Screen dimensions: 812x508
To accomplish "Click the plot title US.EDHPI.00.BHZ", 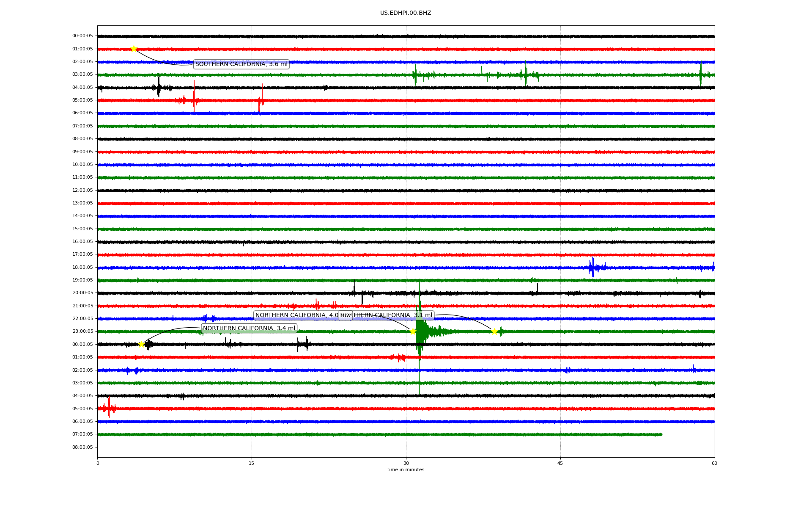I will pyautogui.click(x=406, y=13).
